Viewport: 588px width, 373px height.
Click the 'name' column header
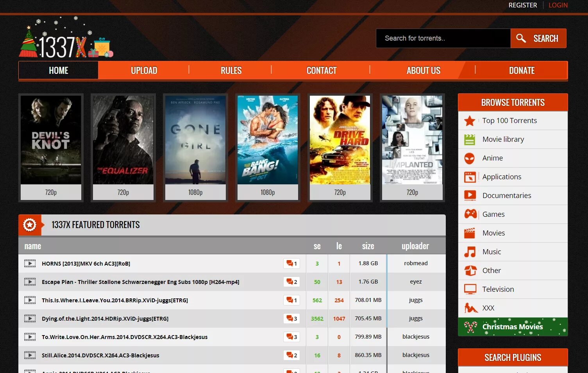(x=33, y=246)
